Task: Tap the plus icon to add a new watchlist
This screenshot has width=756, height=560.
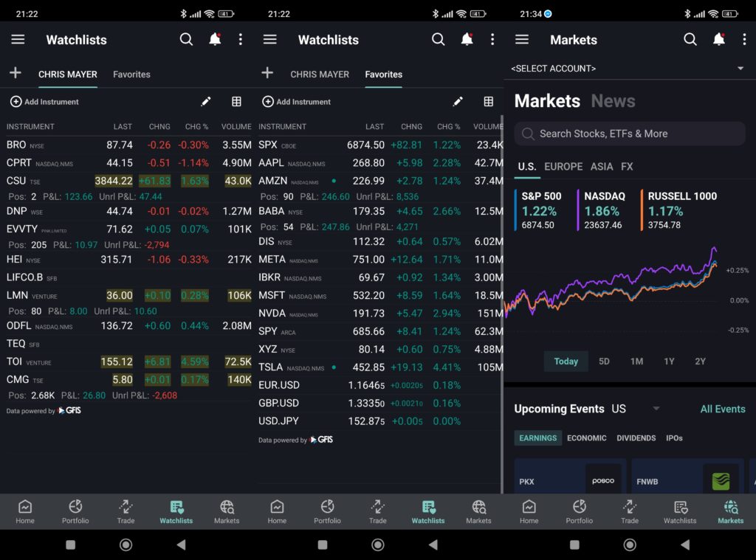Action: pyautogui.click(x=16, y=74)
